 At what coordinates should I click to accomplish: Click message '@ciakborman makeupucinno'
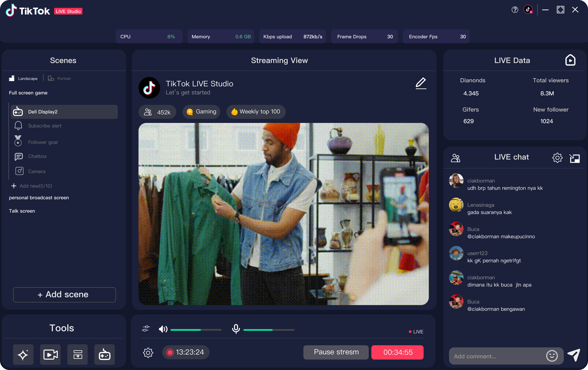501,237
